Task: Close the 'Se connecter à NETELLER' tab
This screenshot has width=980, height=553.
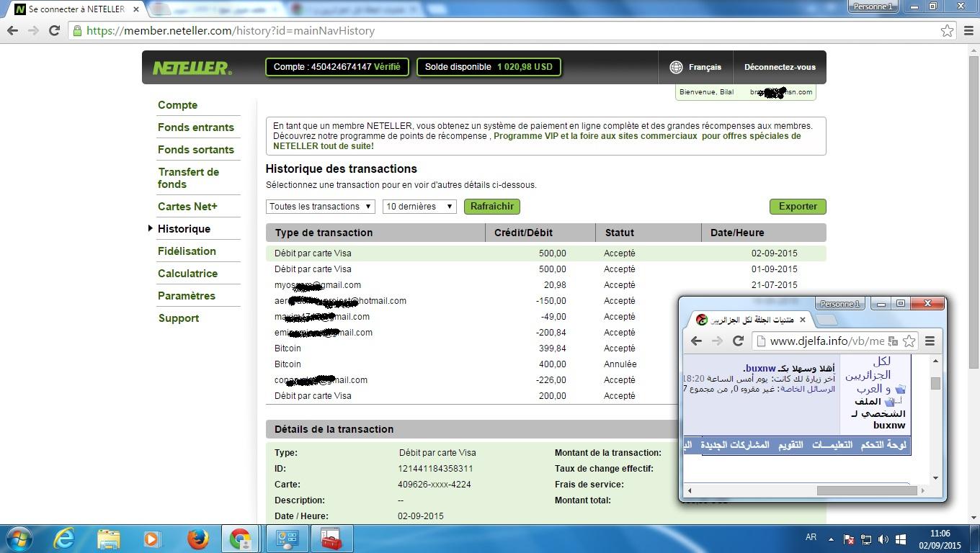Action: pos(136,9)
